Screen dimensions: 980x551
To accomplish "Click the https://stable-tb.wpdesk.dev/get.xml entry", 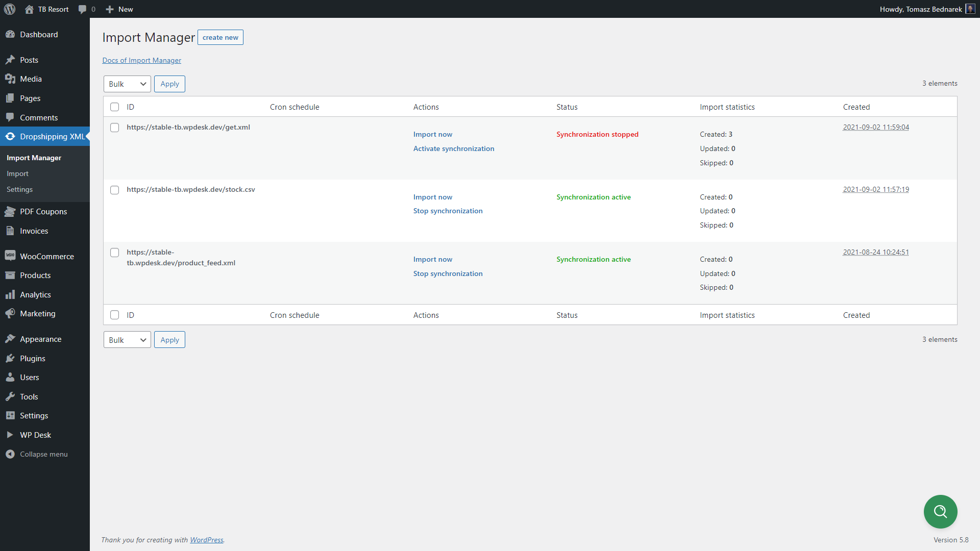I will tap(188, 127).
